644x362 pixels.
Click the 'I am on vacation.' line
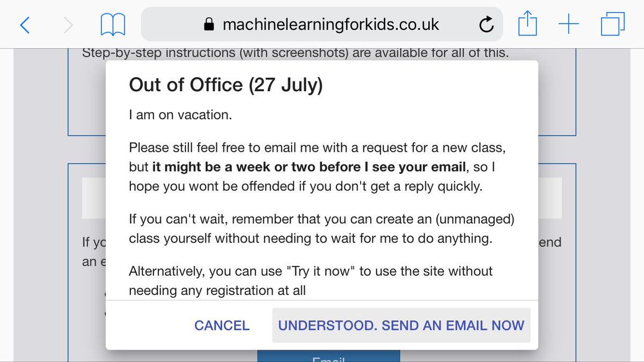[180, 115]
